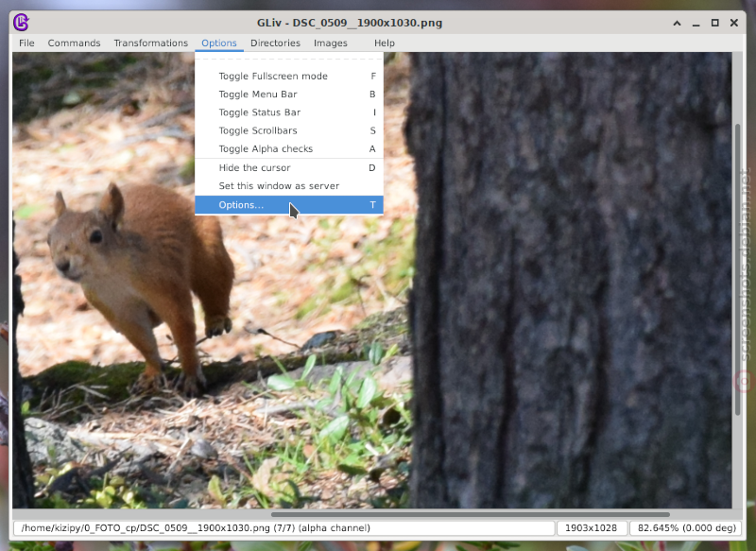Click the horizontal scrollbar thumb
The image size is (756, 551).
(470, 514)
